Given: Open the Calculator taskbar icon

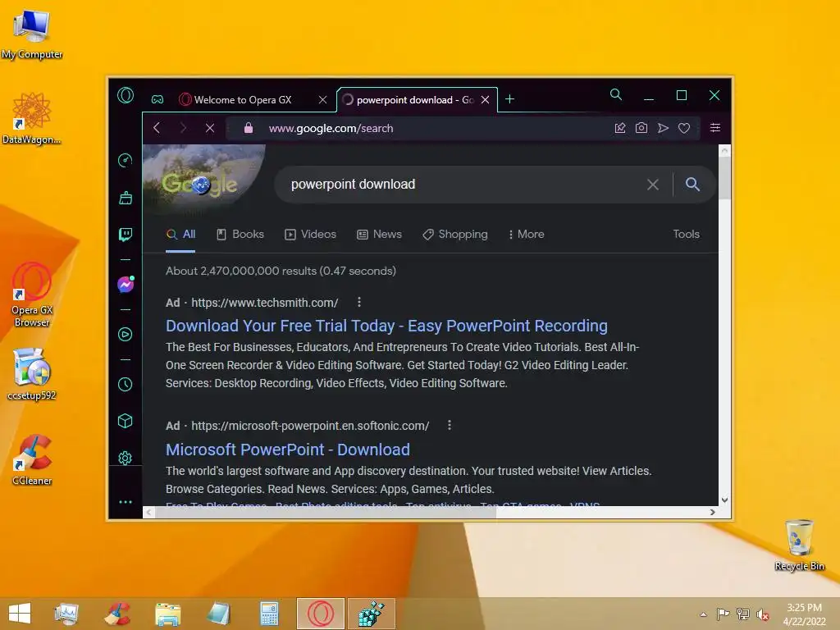Looking at the screenshot, I should pyautogui.click(x=269, y=614).
